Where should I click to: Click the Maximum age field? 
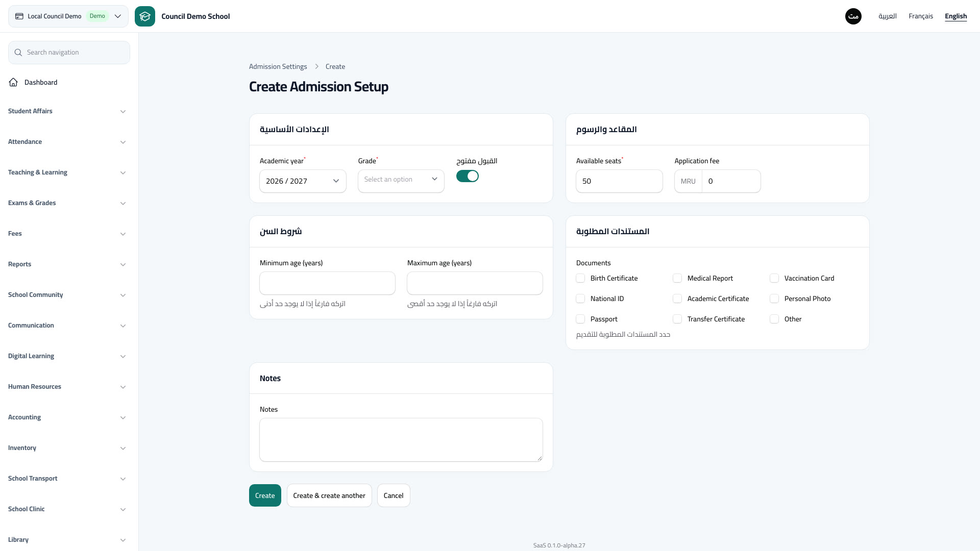click(475, 283)
